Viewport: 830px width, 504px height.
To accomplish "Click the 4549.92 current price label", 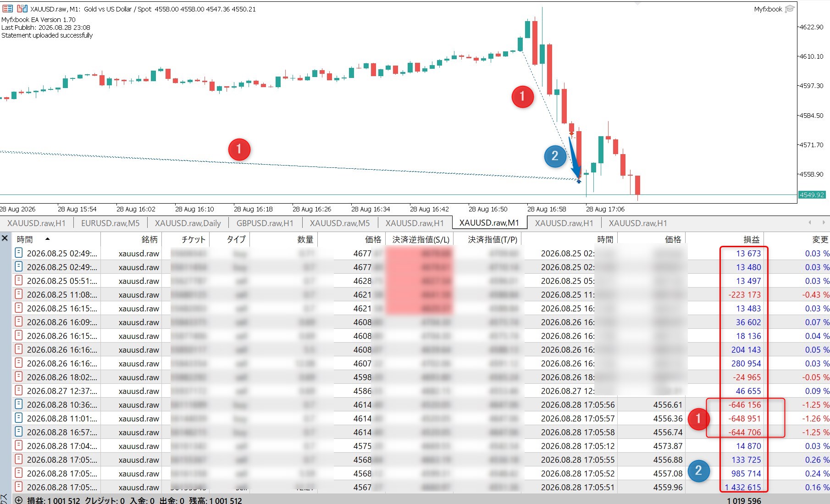I will 812,195.
